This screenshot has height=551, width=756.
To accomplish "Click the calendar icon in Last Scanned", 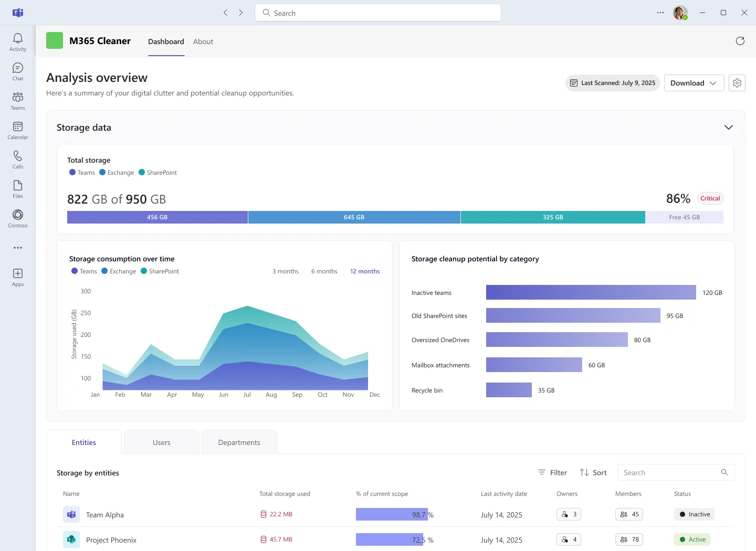I will pos(574,83).
